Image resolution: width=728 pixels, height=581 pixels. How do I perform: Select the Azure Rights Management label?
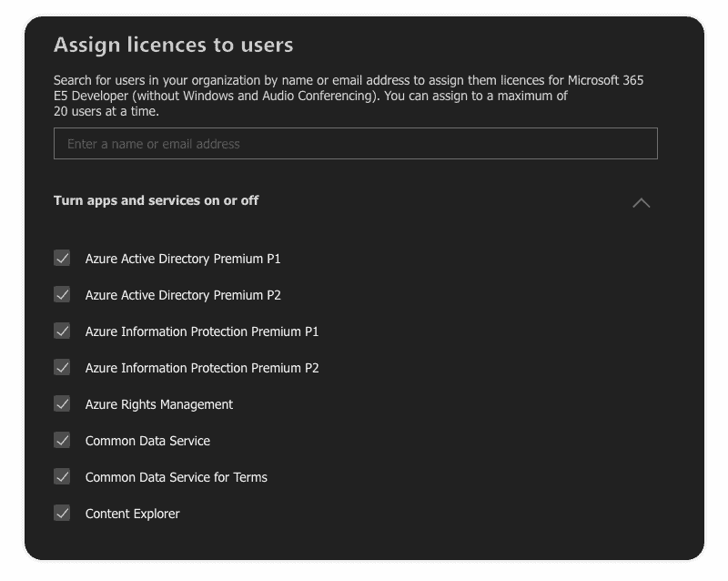pyautogui.click(x=158, y=404)
